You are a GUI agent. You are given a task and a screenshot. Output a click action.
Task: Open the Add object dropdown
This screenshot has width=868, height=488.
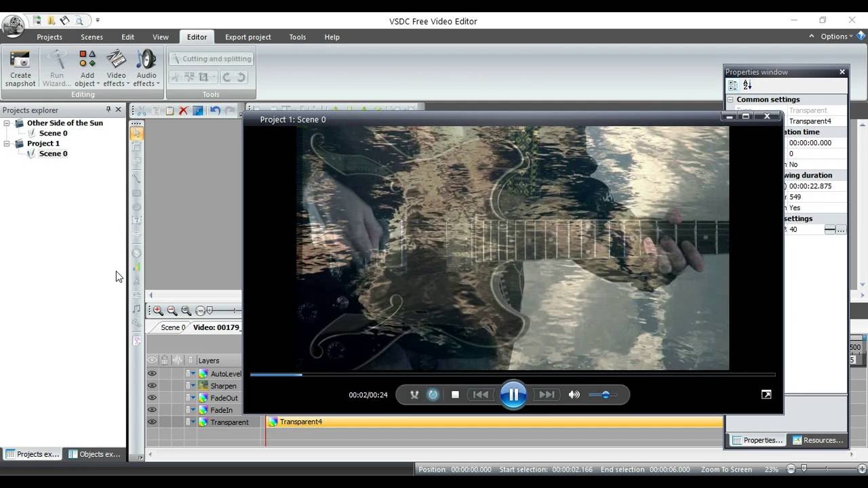click(87, 68)
